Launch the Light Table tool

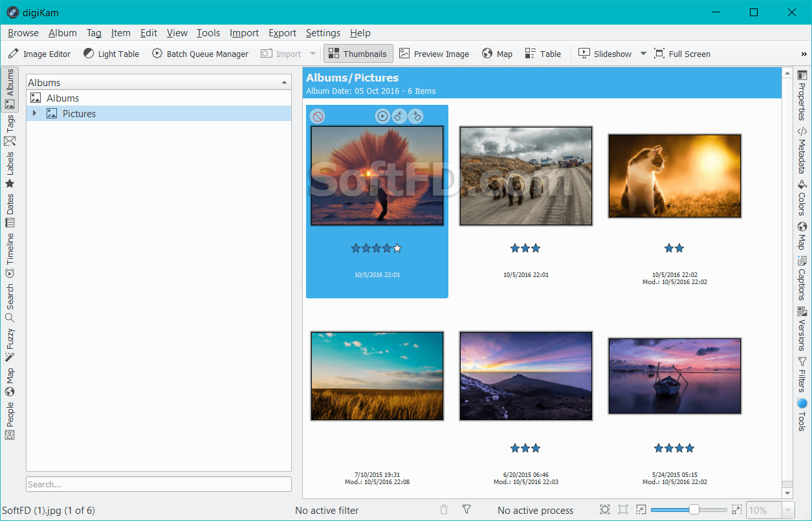point(111,54)
